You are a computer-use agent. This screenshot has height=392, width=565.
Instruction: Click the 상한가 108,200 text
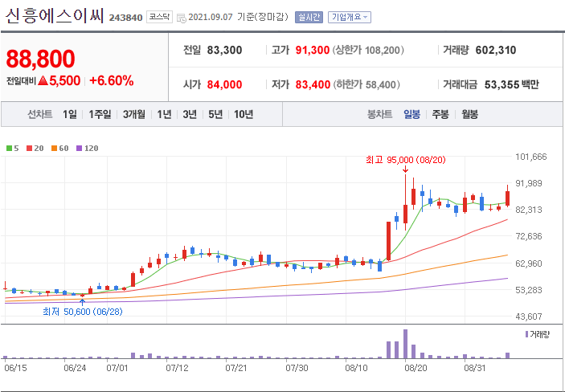(368, 50)
